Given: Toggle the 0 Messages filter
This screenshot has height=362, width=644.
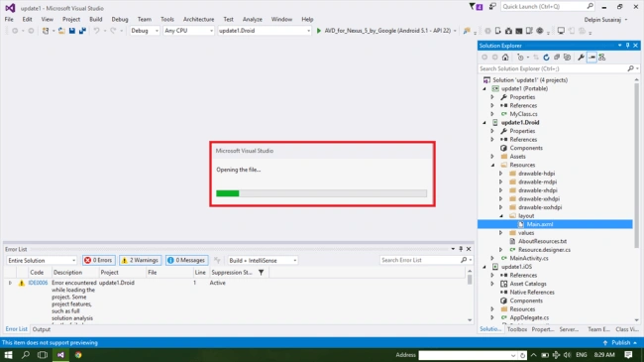Looking at the screenshot, I should (187, 261).
